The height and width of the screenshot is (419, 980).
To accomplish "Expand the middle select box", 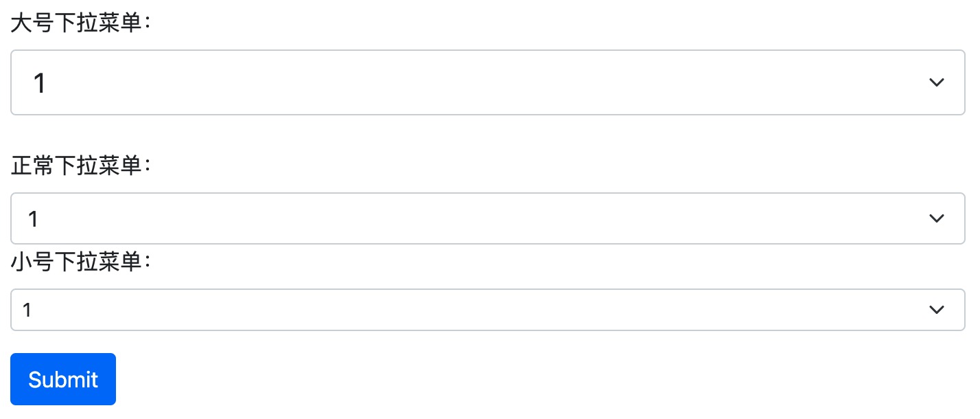I will pyautogui.click(x=487, y=218).
